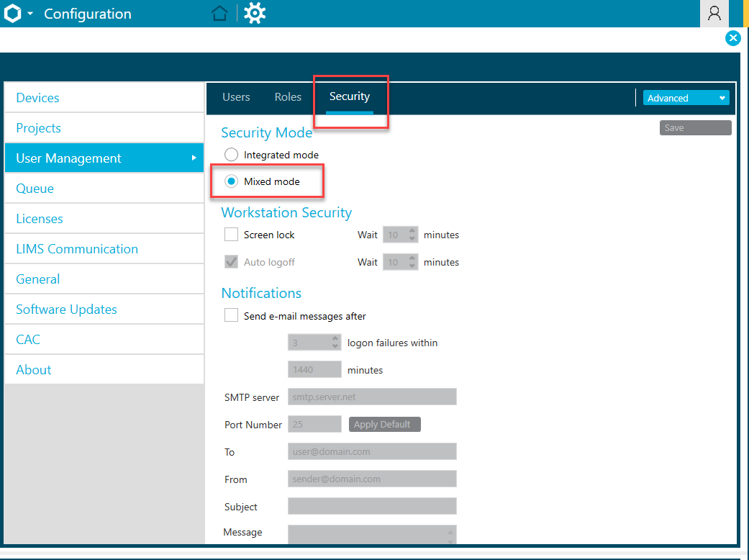Switch to the Roles tab

(288, 97)
